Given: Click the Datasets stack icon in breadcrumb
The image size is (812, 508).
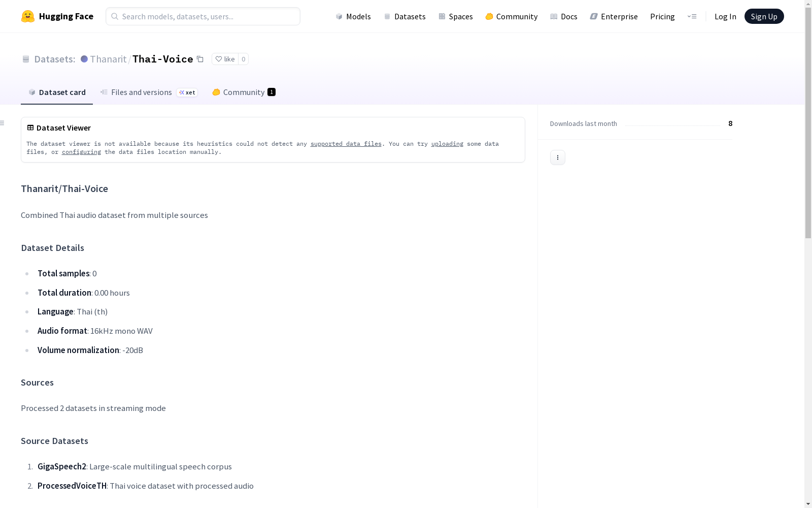Looking at the screenshot, I should pyautogui.click(x=26, y=59).
